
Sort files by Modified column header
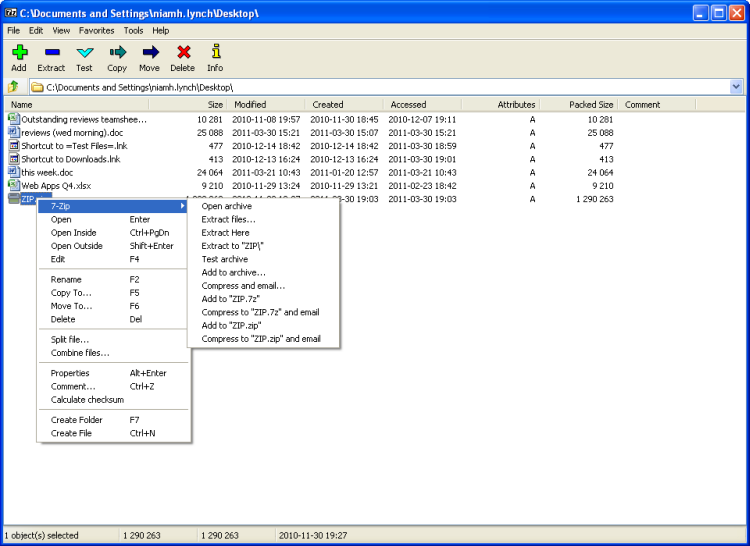point(250,104)
